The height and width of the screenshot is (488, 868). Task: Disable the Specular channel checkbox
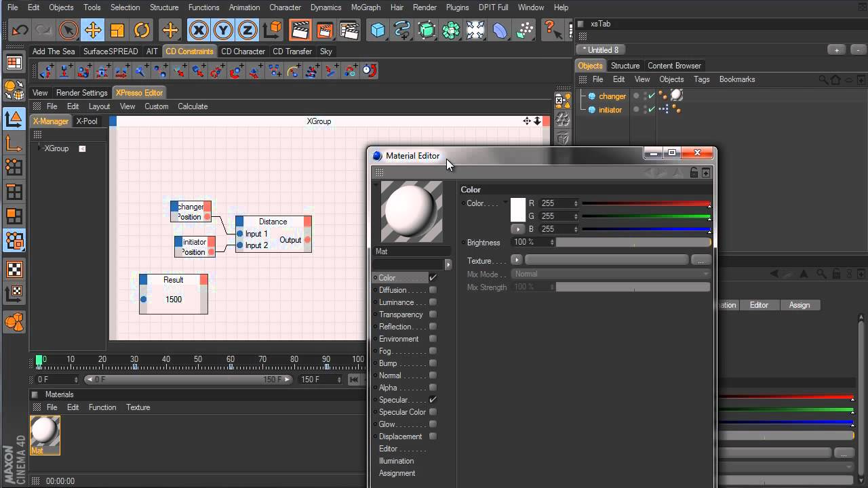click(433, 400)
